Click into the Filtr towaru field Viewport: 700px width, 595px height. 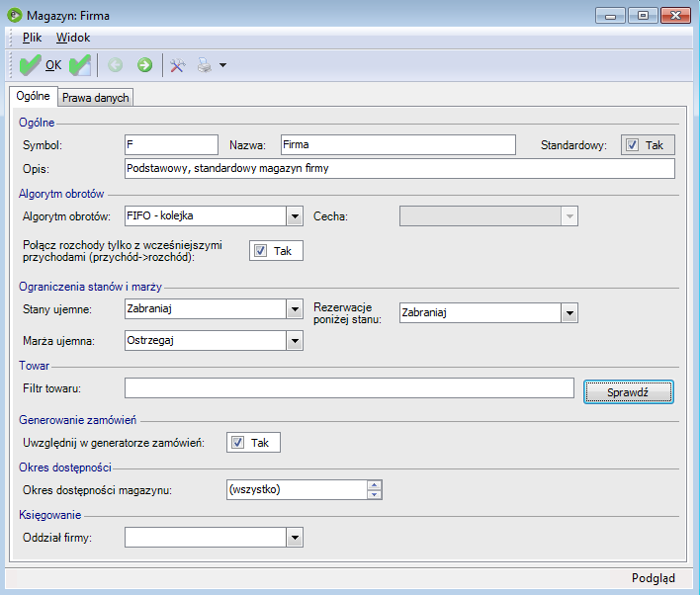click(x=349, y=388)
